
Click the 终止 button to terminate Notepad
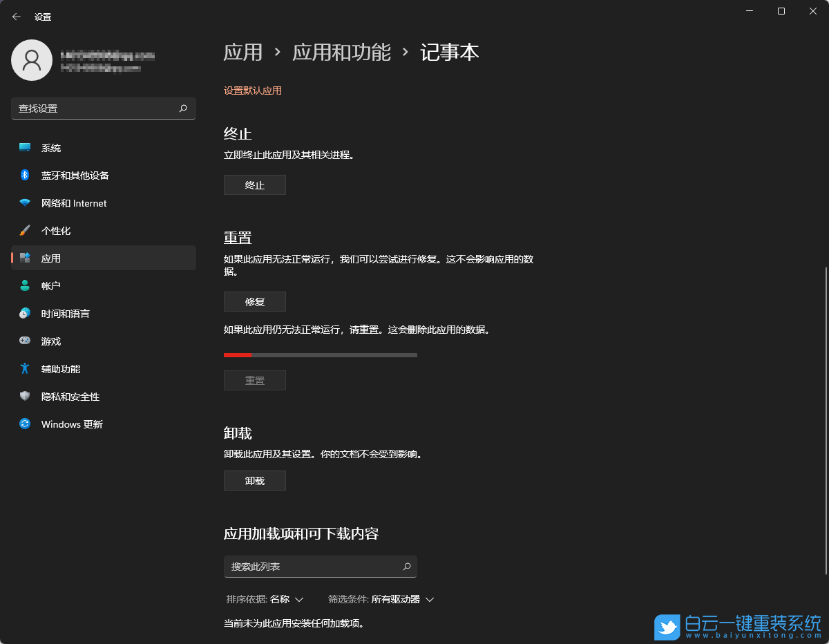coord(254,184)
